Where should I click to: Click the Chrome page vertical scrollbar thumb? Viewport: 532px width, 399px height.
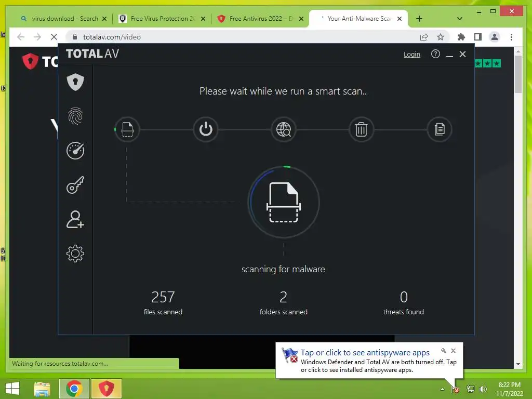tap(518, 74)
